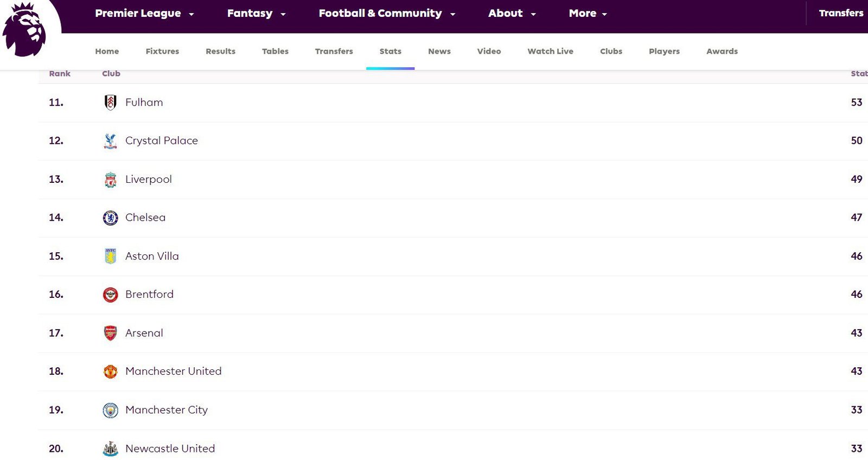868x460 pixels.
Task: Click rank number 15.
Action: click(x=56, y=256)
